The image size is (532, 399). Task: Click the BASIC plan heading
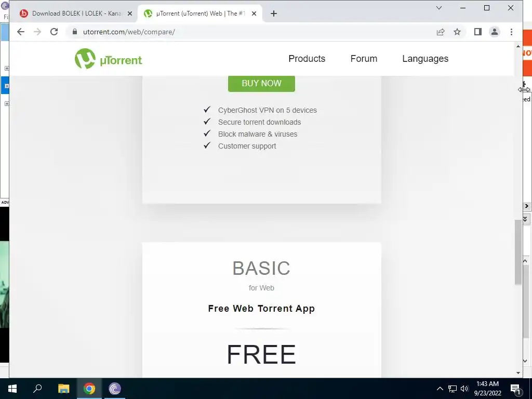pos(261,269)
